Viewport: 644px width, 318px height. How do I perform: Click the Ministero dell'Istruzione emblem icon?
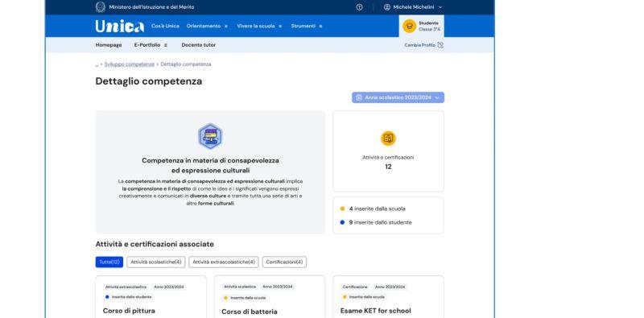(100, 7)
